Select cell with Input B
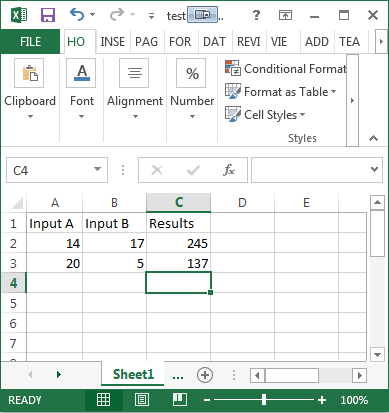The image size is (389, 413). pos(114,223)
